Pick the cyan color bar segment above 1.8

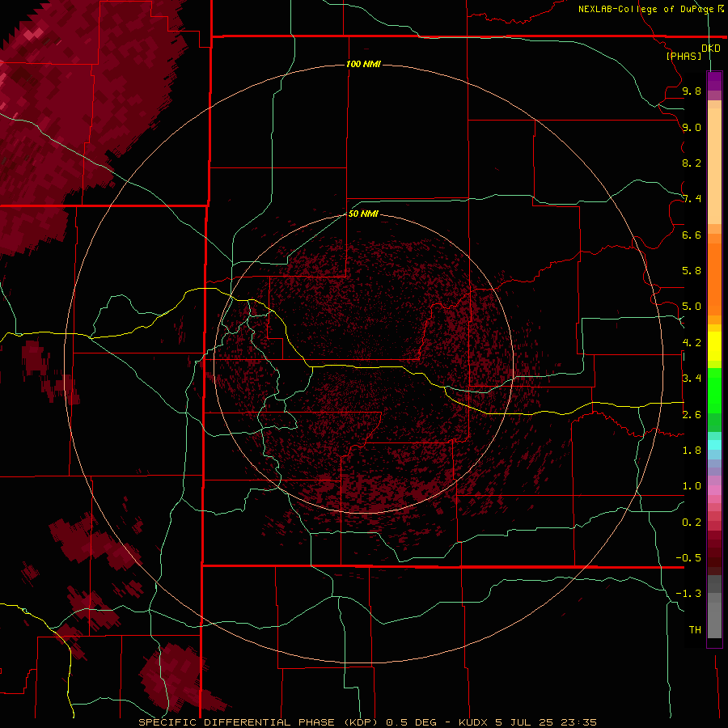714,445
